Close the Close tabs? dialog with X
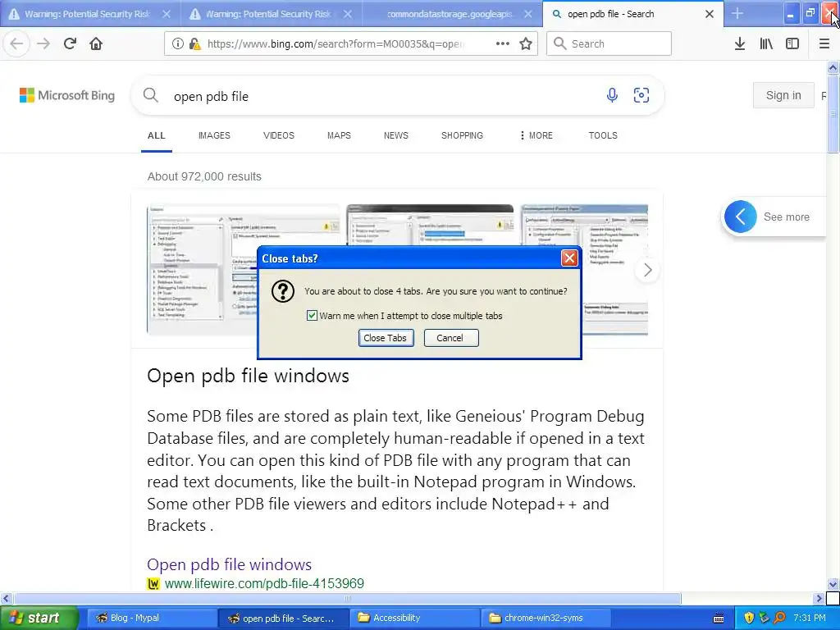This screenshot has width=840, height=630. tap(569, 258)
